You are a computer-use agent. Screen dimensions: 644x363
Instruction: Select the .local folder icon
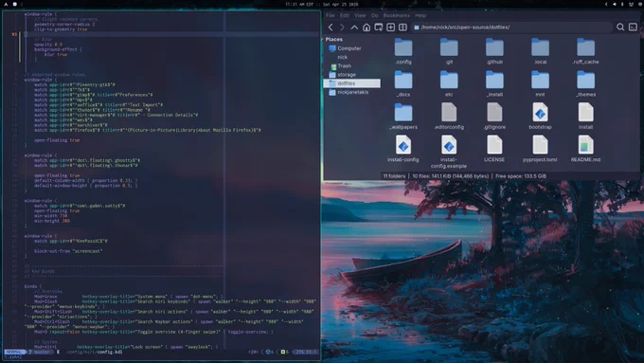(540, 47)
